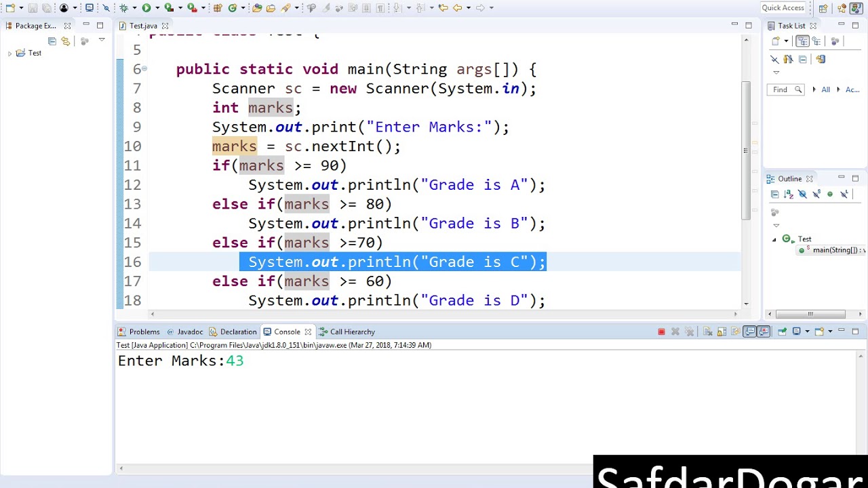Close the Test.java editor tab
Viewport: 868px width, 488px height.
pos(165,26)
